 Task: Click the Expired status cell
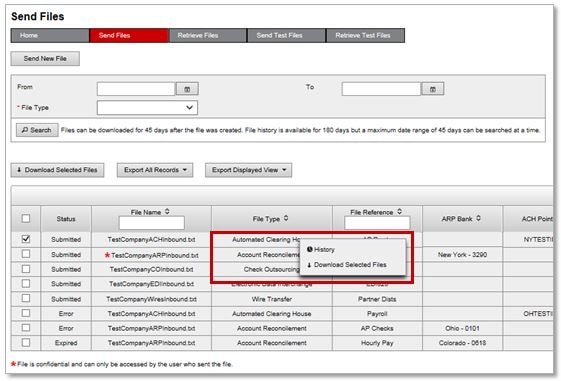(66, 343)
